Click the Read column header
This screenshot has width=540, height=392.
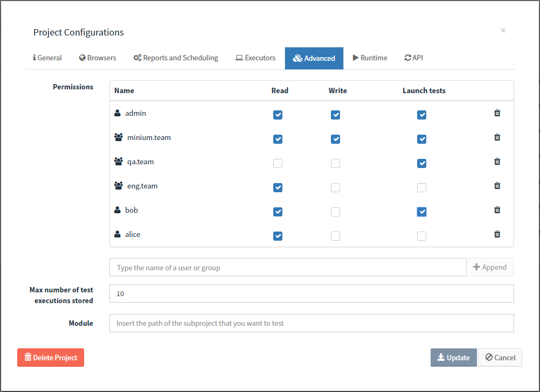280,90
